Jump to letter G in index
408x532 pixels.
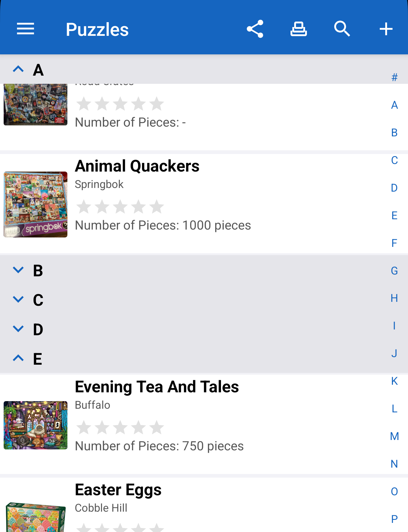click(x=394, y=271)
